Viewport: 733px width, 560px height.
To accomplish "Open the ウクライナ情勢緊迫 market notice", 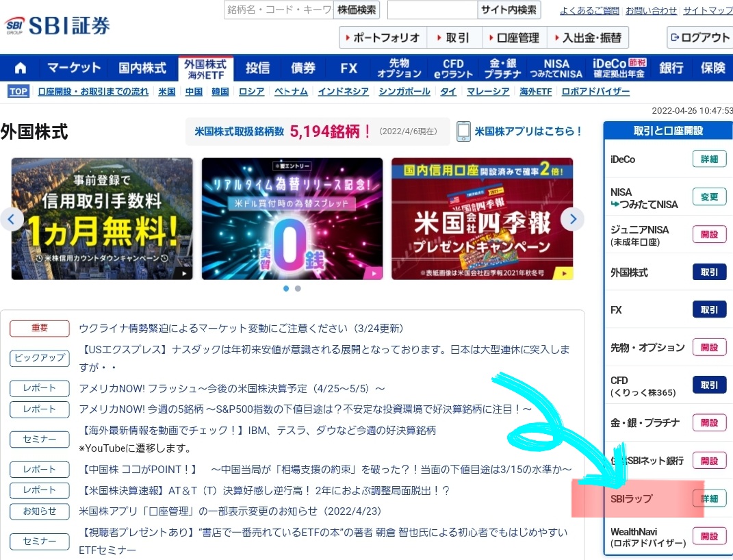I will [241, 329].
